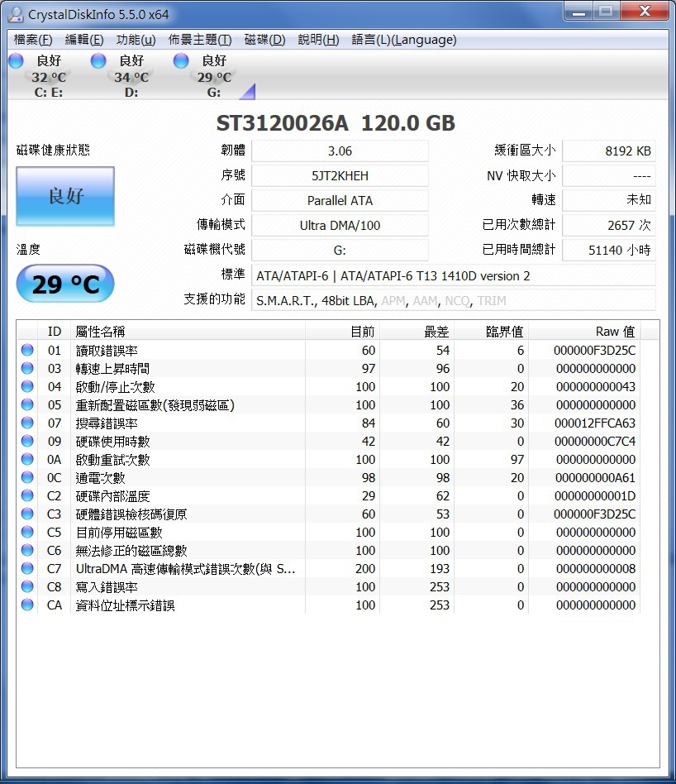The width and height of the screenshot is (676, 784).
Task: Open the 磁碟(D) menu
Action: pyautogui.click(x=264, y=40)
